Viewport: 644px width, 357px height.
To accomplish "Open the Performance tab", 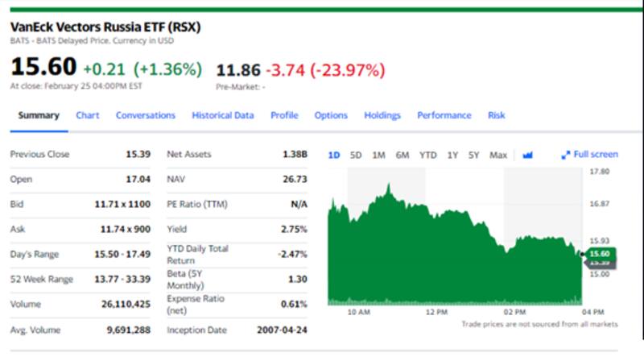I will (444, 115).
